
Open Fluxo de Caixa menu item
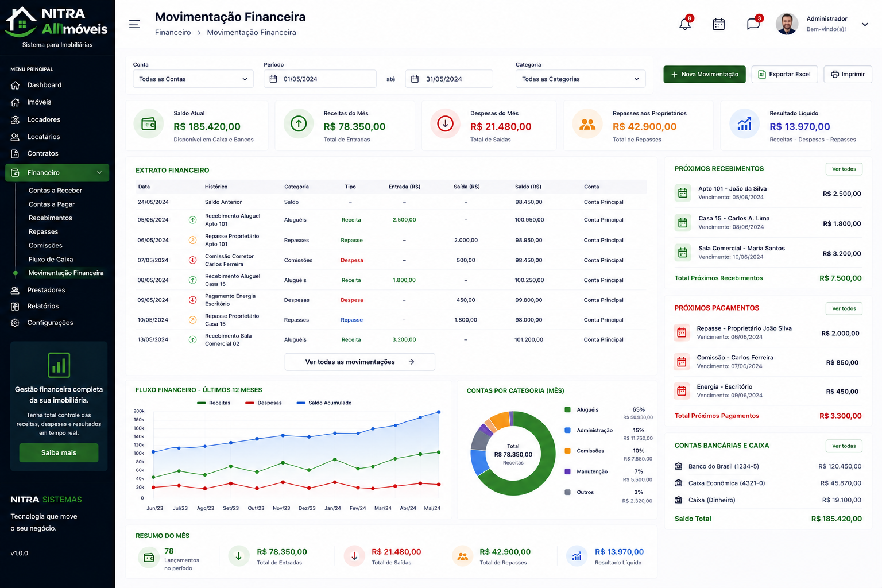pos(51,260)
